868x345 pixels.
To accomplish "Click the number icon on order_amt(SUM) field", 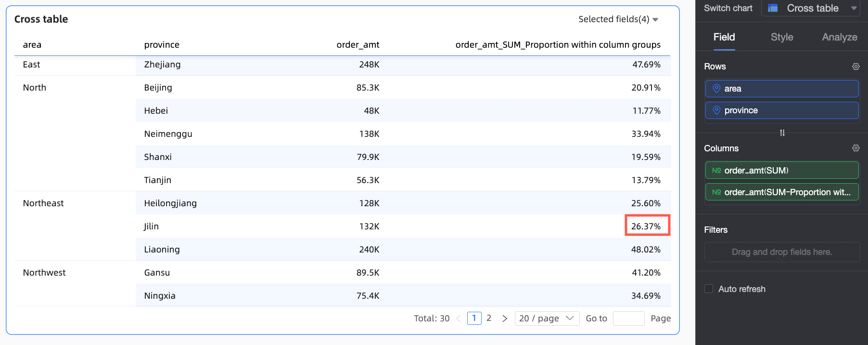I will [x=716, y=171].
